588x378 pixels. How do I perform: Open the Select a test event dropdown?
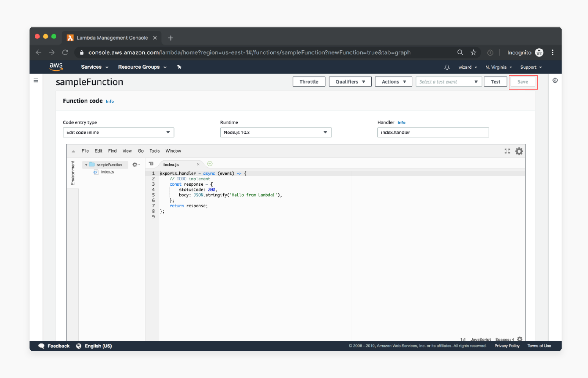[449, 82]
